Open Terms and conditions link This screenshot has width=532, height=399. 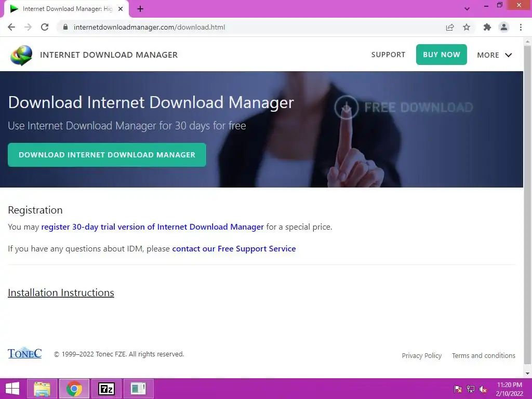coord(484,355)
